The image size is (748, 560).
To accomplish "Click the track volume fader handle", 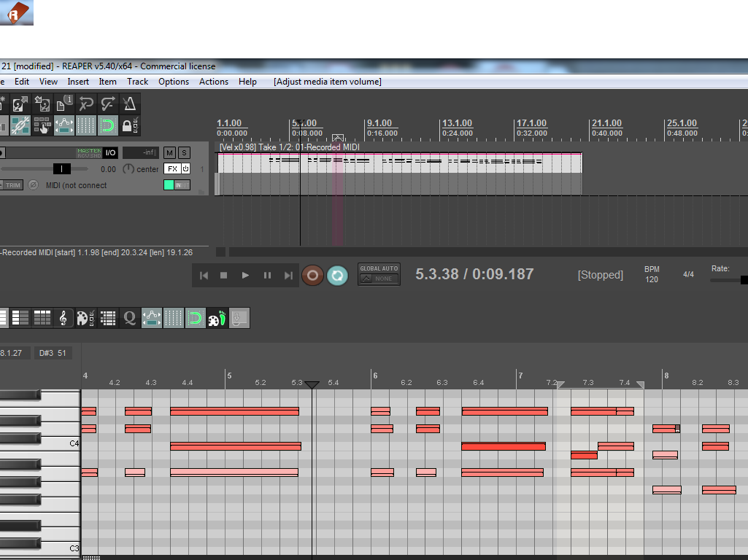I will point(62,168).
